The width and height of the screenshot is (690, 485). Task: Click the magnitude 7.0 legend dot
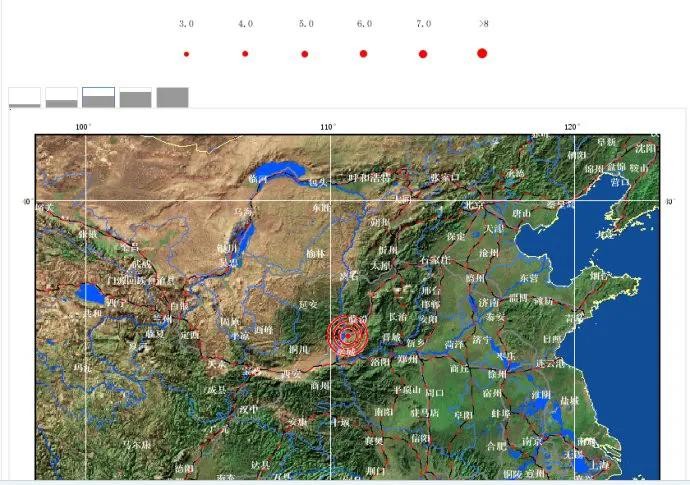click(423, 54)
